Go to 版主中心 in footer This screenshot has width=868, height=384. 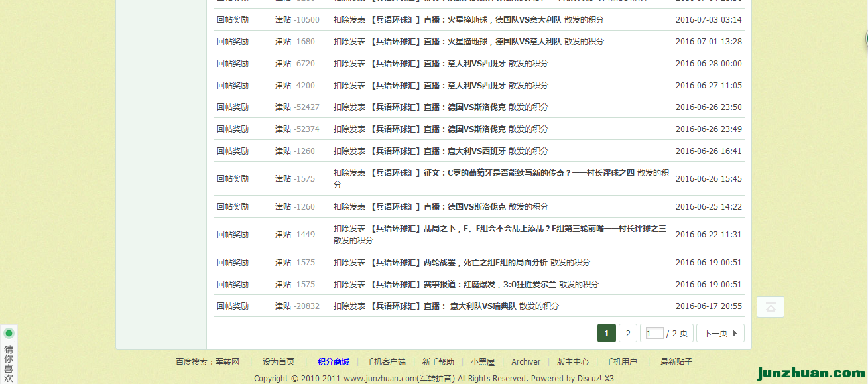pos(572,362)
